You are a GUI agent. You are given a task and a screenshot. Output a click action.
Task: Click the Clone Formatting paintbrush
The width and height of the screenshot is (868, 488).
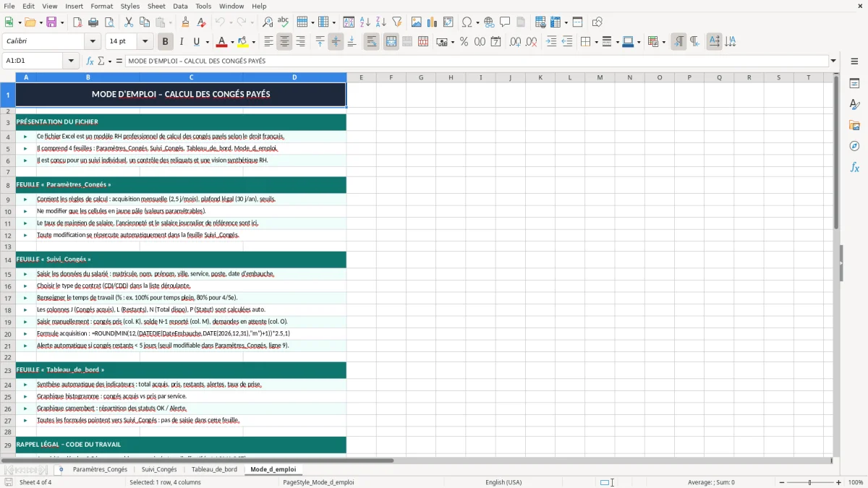pos(186,22)
